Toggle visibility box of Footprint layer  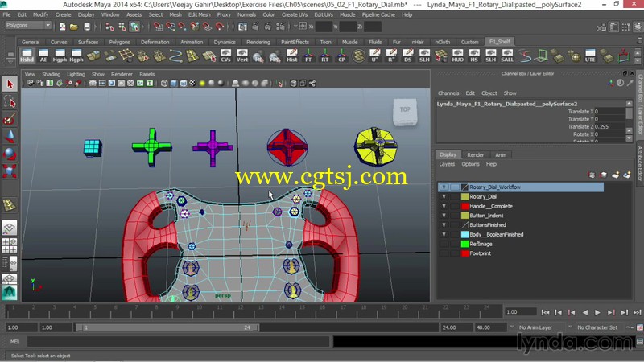pyautogui.click(x=444, y=253)
